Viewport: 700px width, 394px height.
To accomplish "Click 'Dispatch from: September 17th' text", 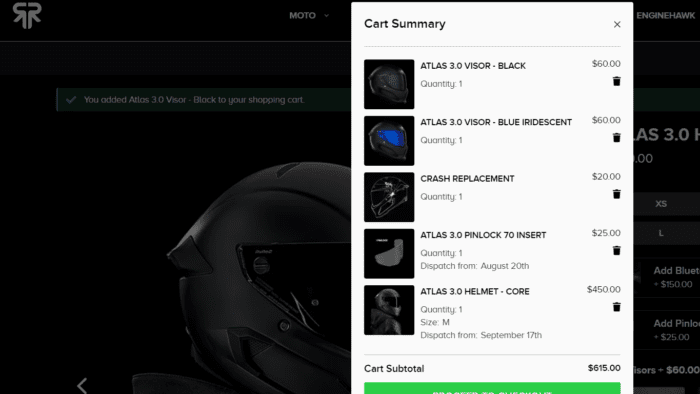I will (x=481, y=335).
